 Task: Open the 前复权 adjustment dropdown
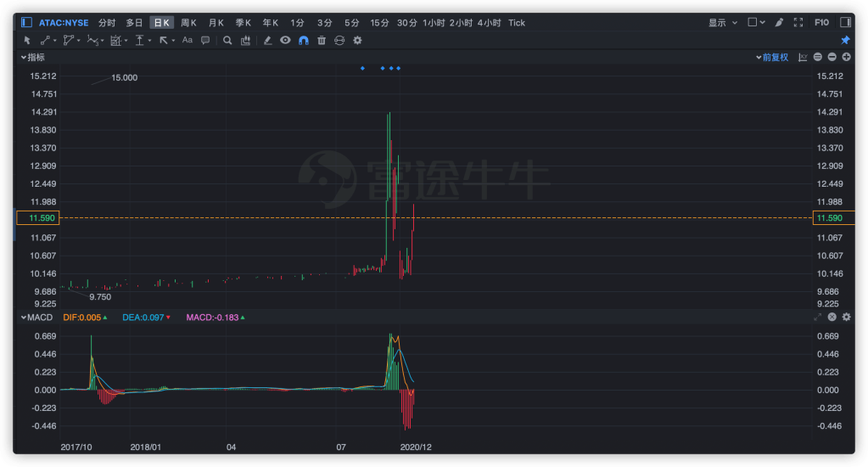point(774,57)
